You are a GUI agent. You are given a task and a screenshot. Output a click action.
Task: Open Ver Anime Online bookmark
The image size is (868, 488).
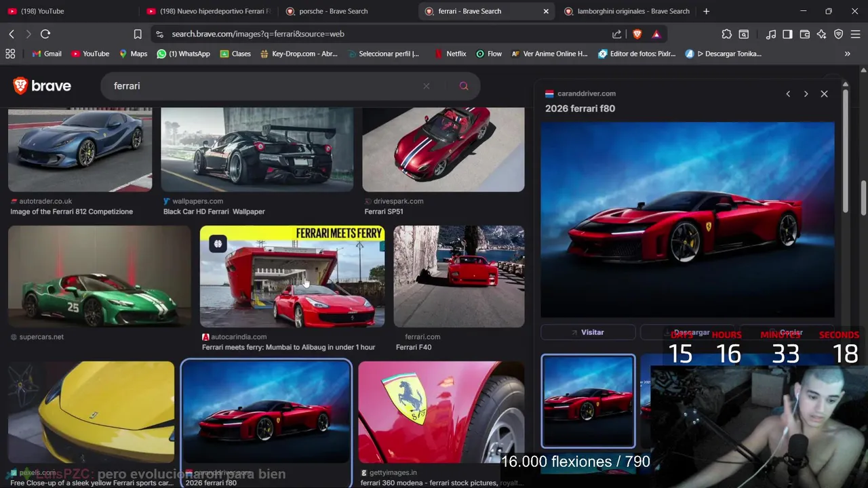point(549,54)
